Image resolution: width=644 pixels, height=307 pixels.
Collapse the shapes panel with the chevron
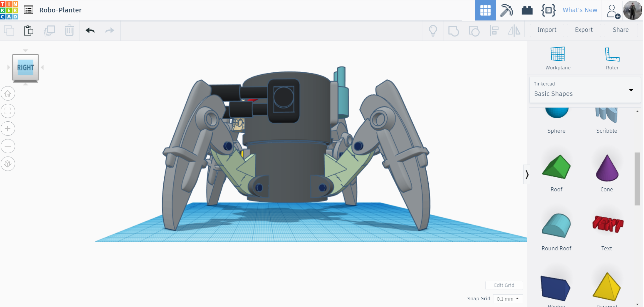[527, 174]
